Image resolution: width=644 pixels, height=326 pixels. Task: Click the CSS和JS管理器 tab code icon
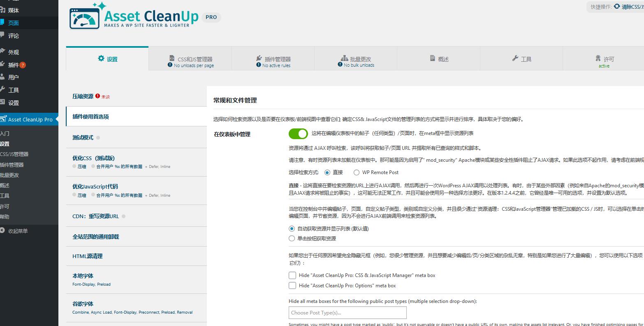tap(172, 58)
